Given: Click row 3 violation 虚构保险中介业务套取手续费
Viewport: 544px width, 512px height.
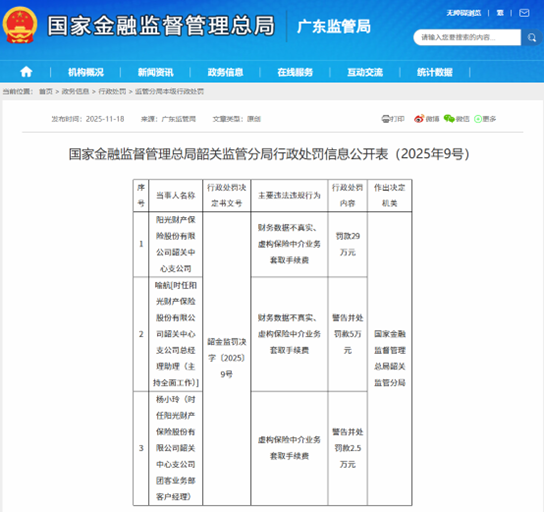Looking at the screenshot, I should coord(289,448).
